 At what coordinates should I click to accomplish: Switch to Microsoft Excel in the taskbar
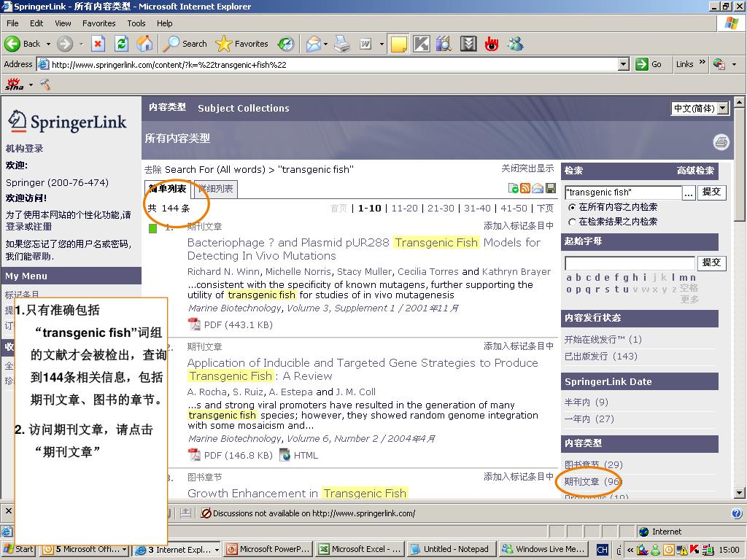tap(360, 549)
